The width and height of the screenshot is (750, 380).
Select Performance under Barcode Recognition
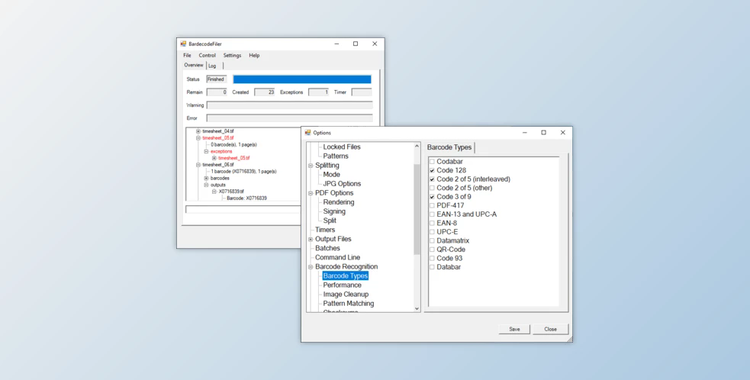coord(342,285)
